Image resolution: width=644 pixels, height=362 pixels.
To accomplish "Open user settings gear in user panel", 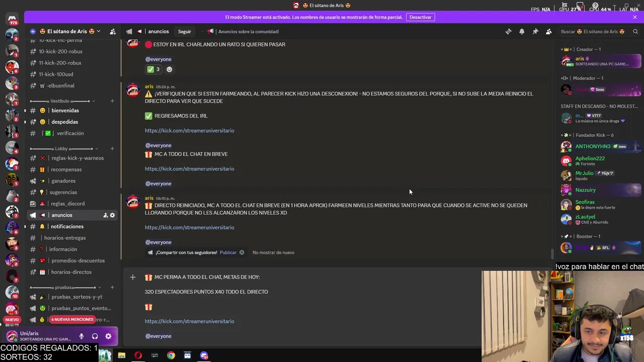I will tap(108, 336).
